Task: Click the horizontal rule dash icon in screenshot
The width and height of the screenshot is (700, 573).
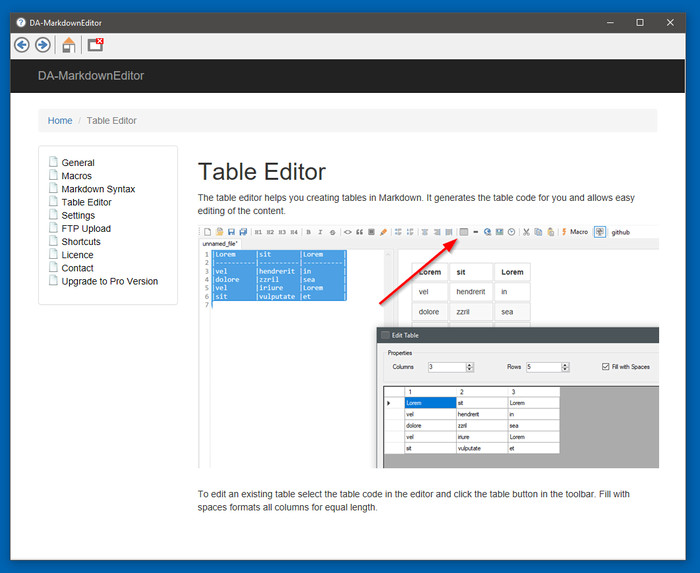Action: (475, 232)
